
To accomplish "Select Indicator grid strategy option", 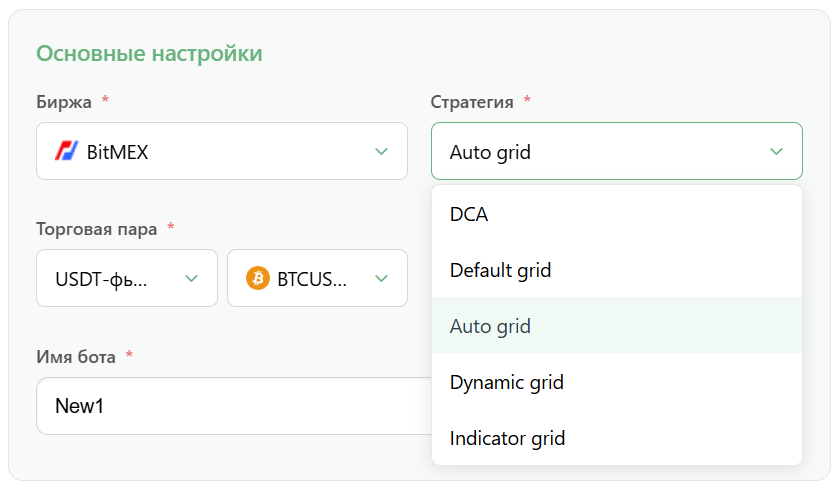I will pos(616,438).
